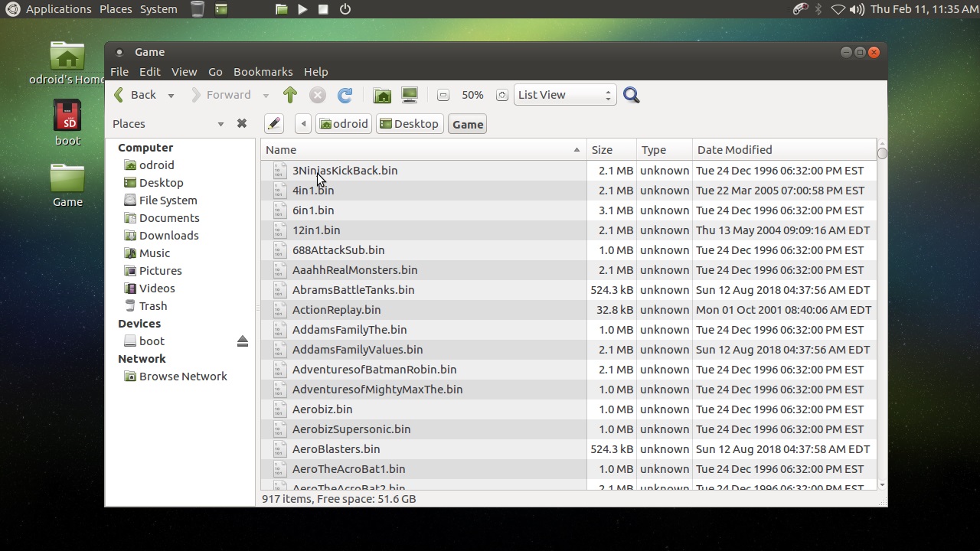
Task: Reload the current folder listing
Action: click(345, 95)
